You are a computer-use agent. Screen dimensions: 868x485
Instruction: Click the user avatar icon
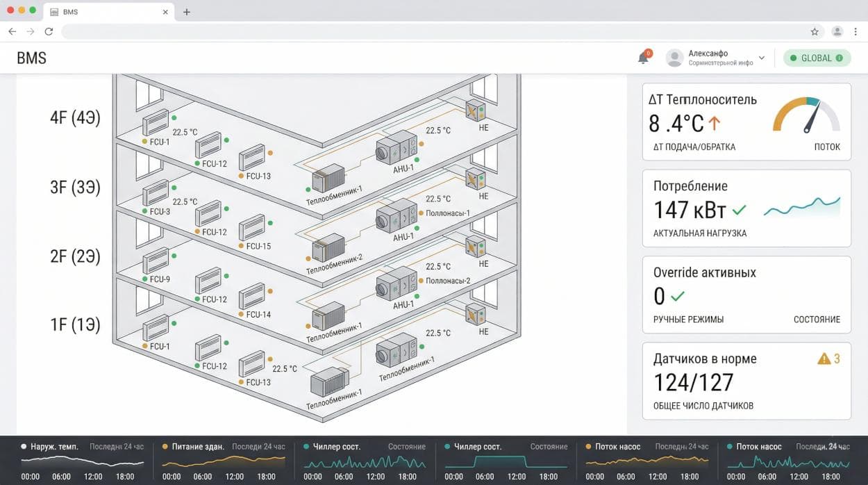(x=674, y=58)
